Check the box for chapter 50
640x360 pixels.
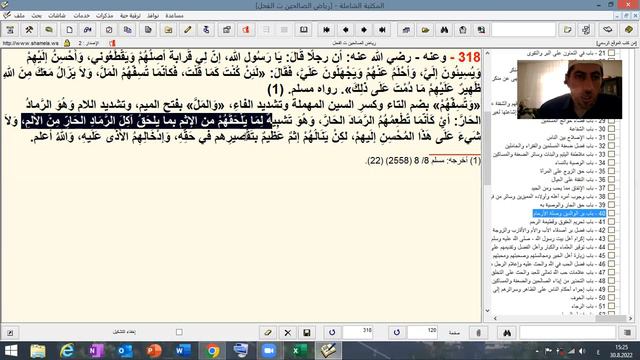(x=611, y=298)
